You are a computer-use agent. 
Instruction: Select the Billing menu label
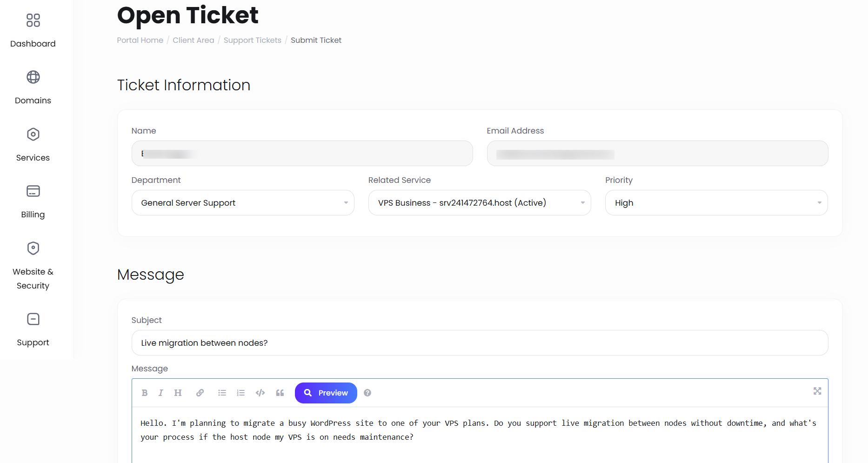coord(33,215)
